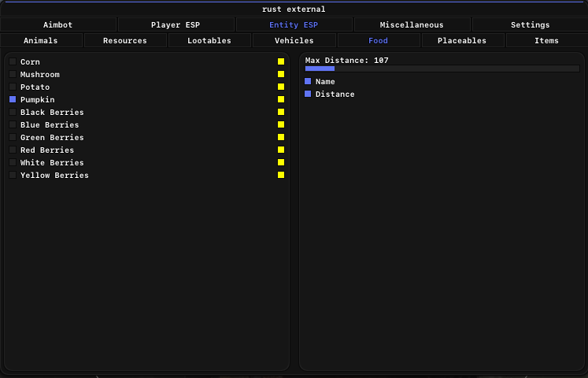The height and width of the screenshot is (378, 588).
Task: Select the Food sub-tab
Action: pos(379,40)
